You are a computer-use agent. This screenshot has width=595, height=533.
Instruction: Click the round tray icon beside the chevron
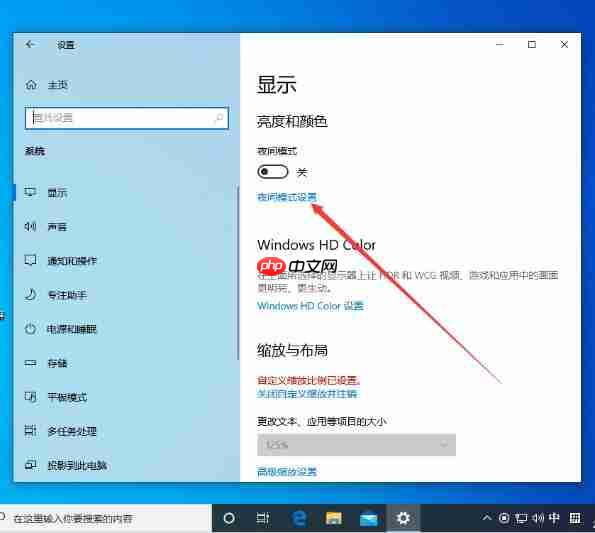coord(504,518)
